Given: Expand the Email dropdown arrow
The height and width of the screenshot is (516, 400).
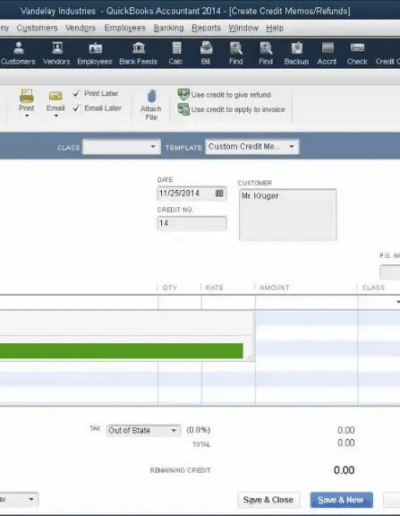Looking at the screenshot, I should tap(56, 116).
